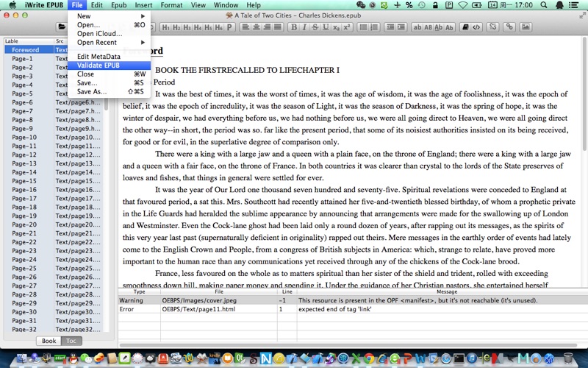Insert image icon
588x368 pixels.
click(x=526, y=26)
